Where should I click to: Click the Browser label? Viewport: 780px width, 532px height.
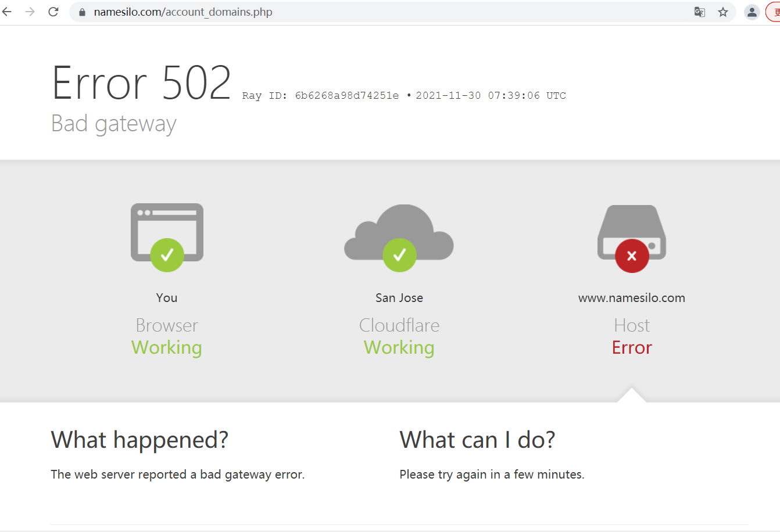click(167, 325)
